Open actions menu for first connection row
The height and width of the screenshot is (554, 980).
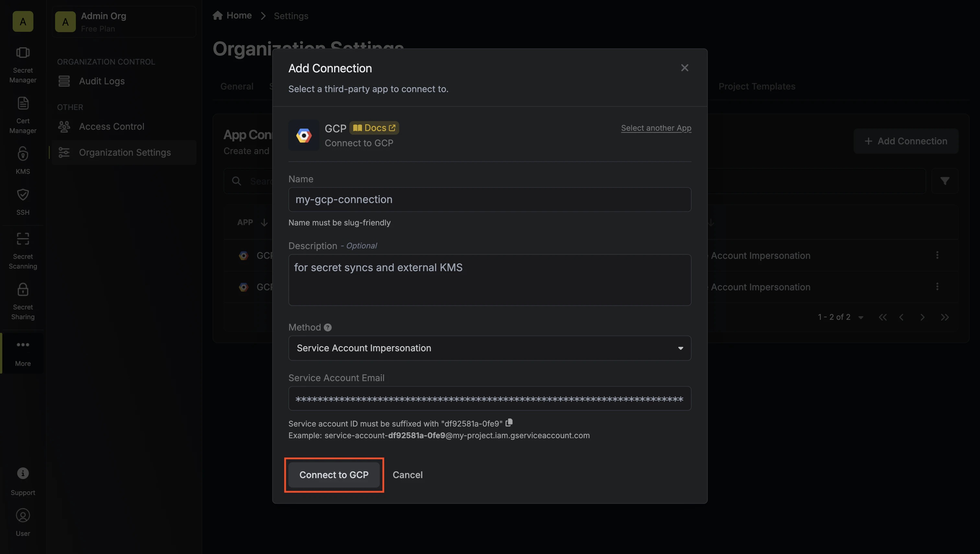tap(937, 255)
